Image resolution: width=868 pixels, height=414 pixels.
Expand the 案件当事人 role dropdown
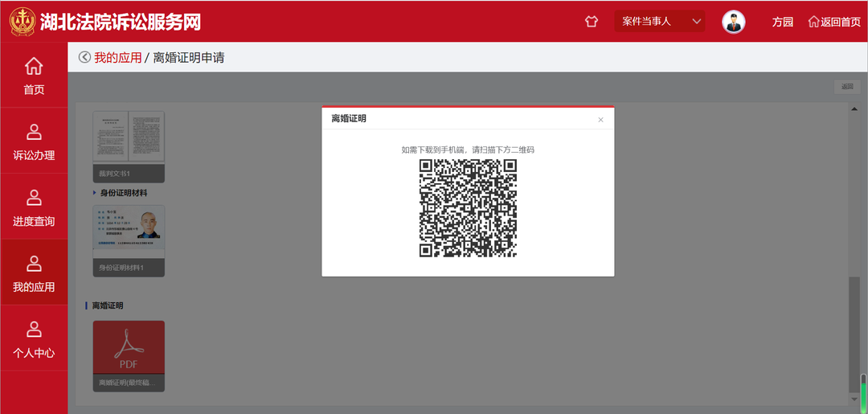659,22
